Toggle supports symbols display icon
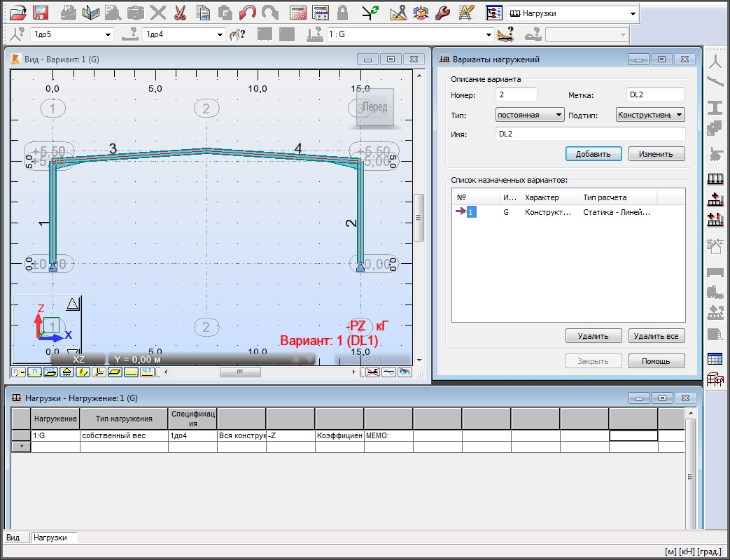The width and height of the screenshot is (730, 560). 66,372
